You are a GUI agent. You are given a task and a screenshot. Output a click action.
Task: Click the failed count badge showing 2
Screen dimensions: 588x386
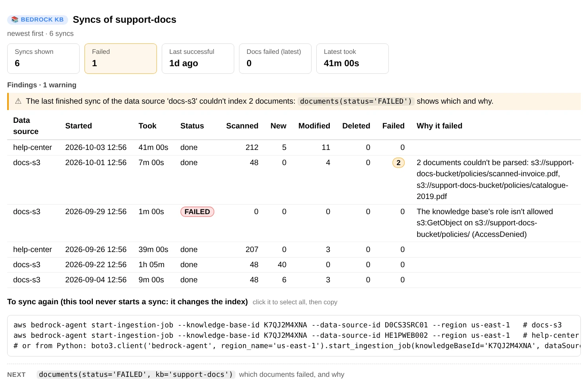pyautogui.click(x=398, y=163)
